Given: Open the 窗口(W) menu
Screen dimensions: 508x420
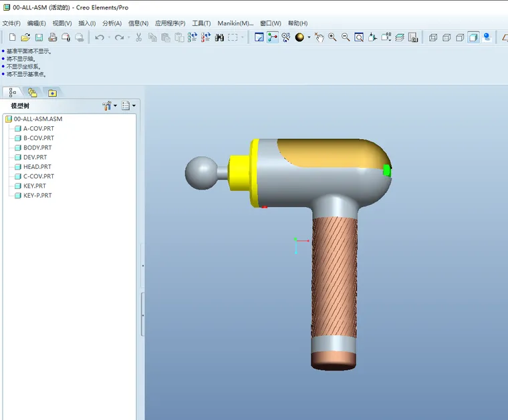Looking at the screenshot, I should pyautogui.click(x=271, y=23).
